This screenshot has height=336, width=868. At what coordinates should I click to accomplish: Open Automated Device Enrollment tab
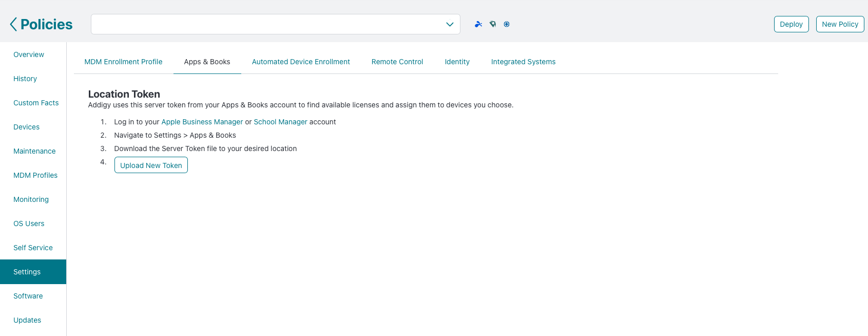tap(301, 62)
